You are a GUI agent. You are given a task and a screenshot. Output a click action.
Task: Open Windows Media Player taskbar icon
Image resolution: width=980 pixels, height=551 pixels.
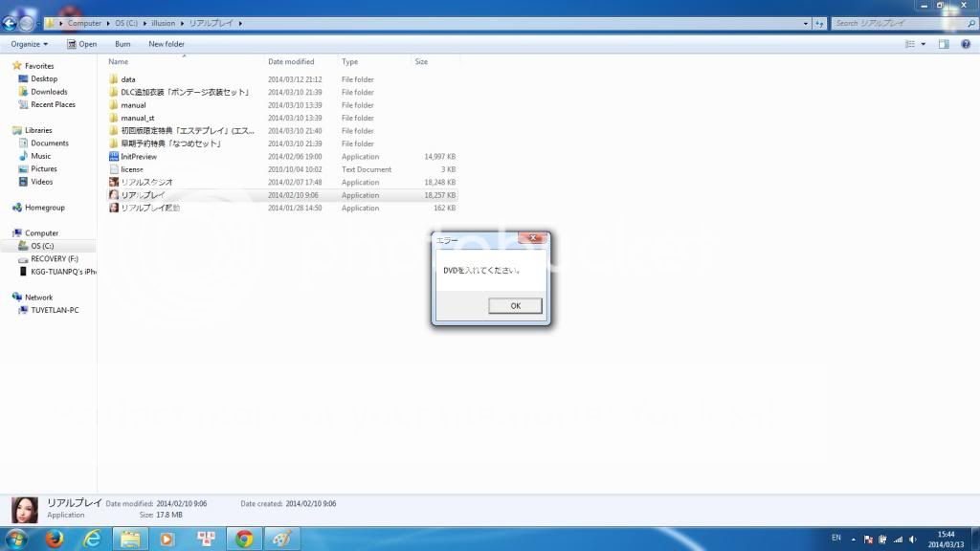(167, 539)
